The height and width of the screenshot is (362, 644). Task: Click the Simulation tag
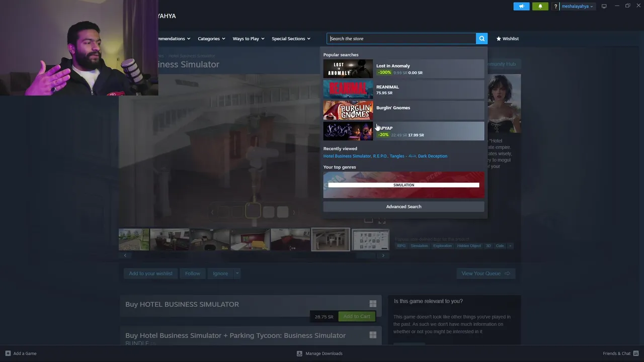(x=419, y=246)
